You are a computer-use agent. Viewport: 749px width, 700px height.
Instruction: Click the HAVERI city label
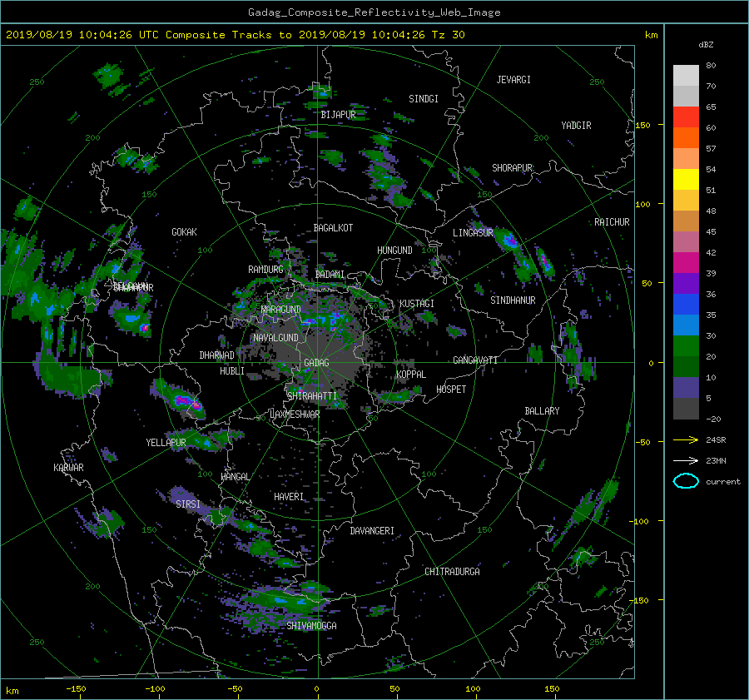[289, 497]
